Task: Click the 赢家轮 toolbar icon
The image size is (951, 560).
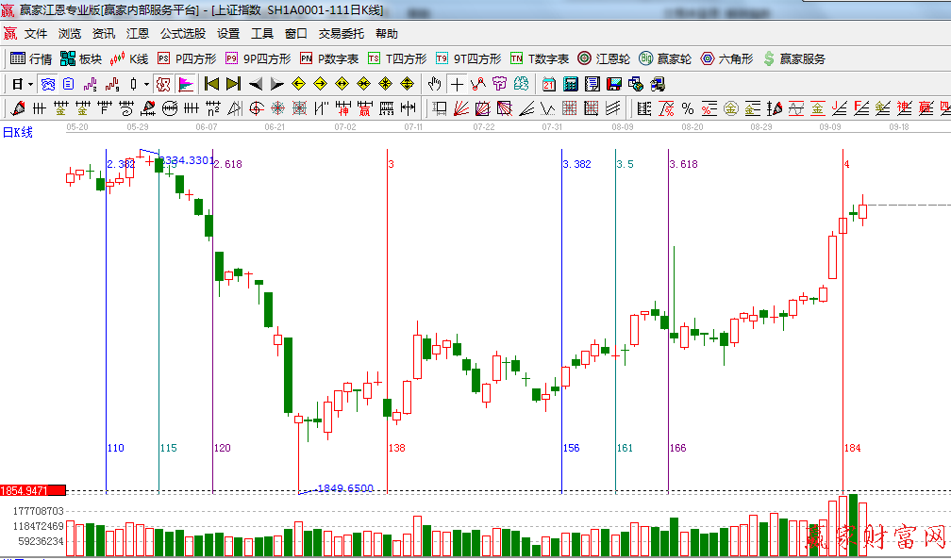Action: click(665, 58)
